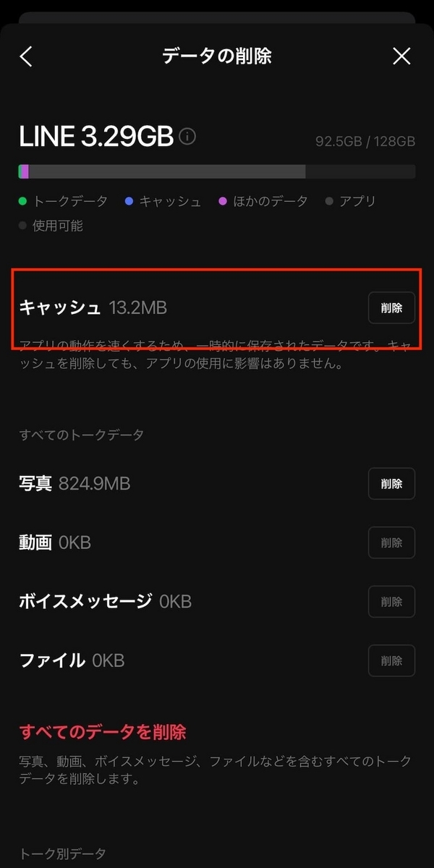The image size is (434, 868).
Task: Tap the 92.5GB / 128GB storage text
Action: point(365,141)
